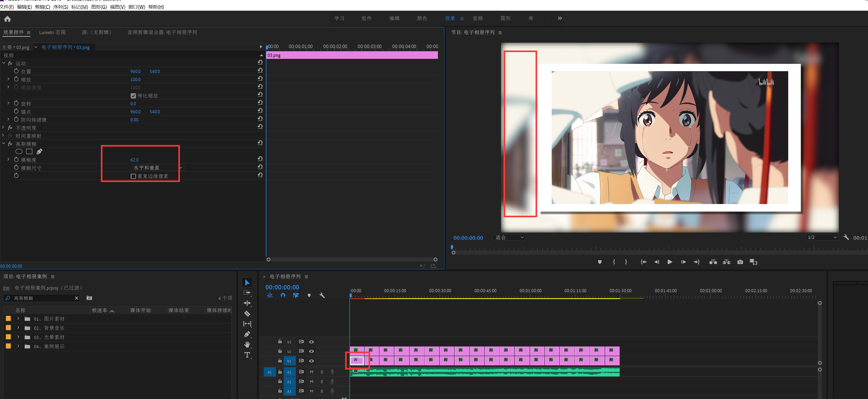Select the Type tool
Screen dimensions: 868x399
247,355
